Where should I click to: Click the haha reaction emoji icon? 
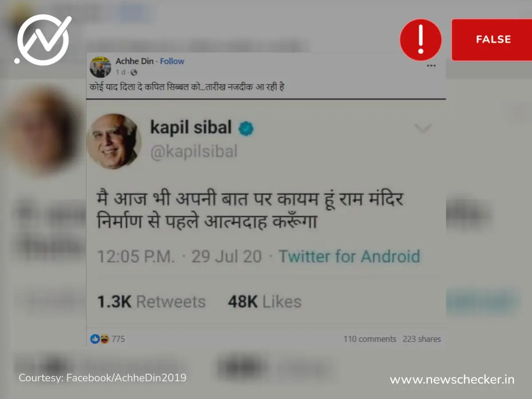pos(104,339)
